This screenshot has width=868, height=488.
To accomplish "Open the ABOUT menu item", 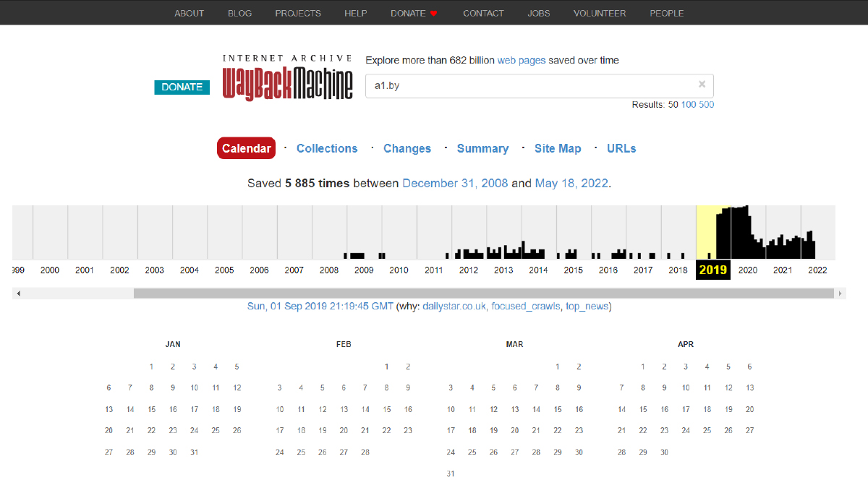I will click(190, 13).
